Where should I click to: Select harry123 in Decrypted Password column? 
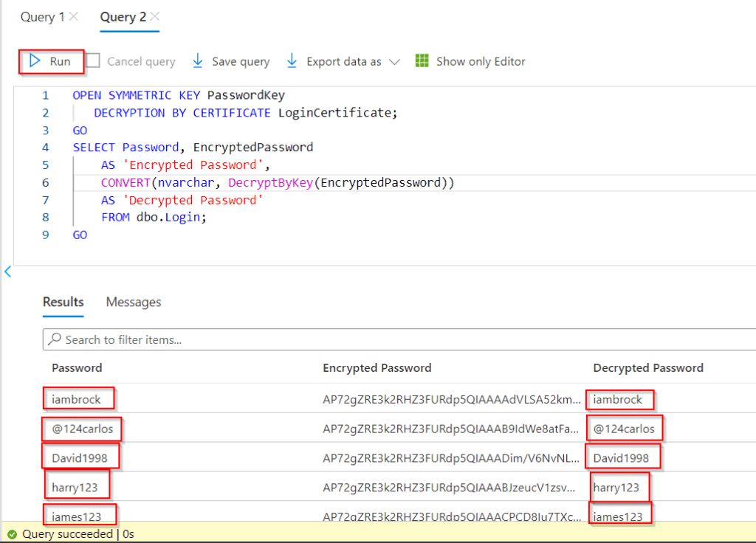616,488
